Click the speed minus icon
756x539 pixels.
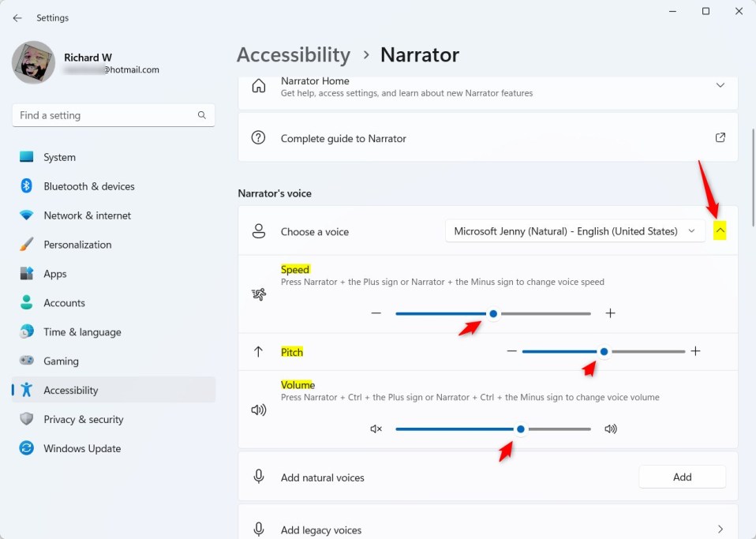point(376,313)
